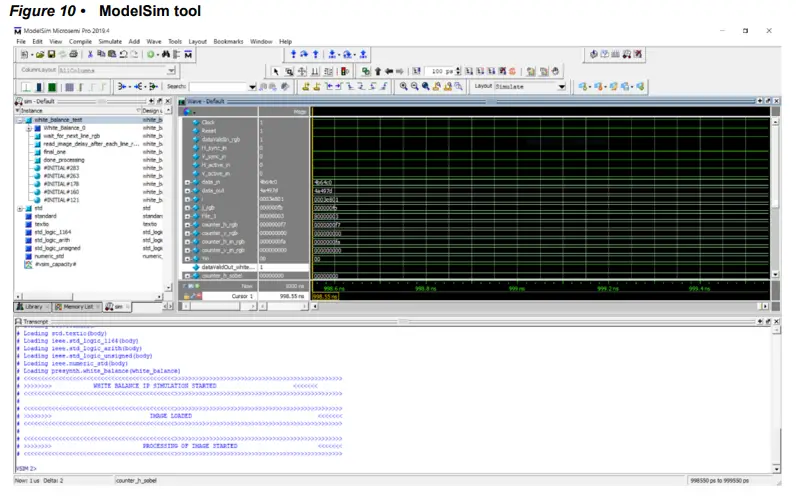
Task: Open the Simulate menu
Action: click(109, 41)
